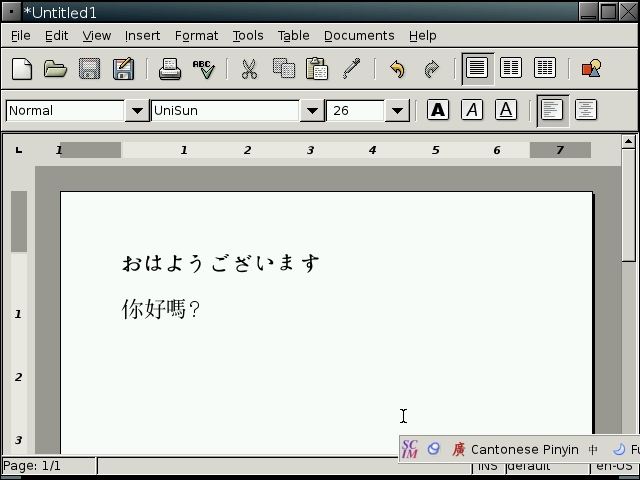Click the Japanese text line in document
The image size is (640, 480).
pyautogui.click(x=220, y=263)
